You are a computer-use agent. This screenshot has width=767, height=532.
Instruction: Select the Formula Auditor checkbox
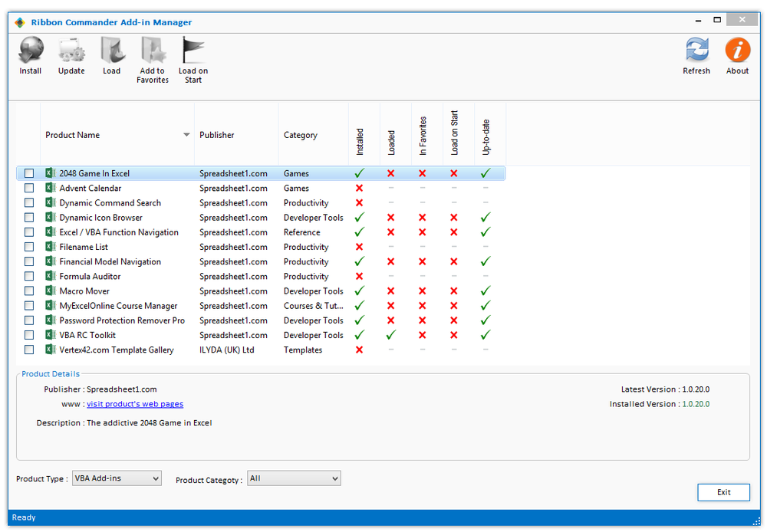pos(29,276)
